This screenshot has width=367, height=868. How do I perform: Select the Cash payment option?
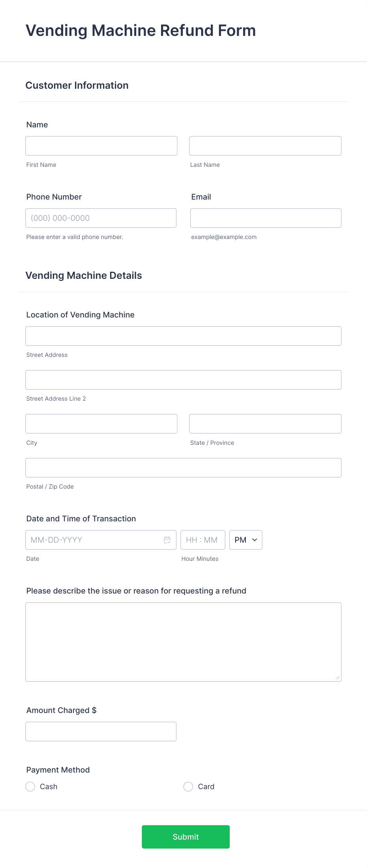point(30,786)
